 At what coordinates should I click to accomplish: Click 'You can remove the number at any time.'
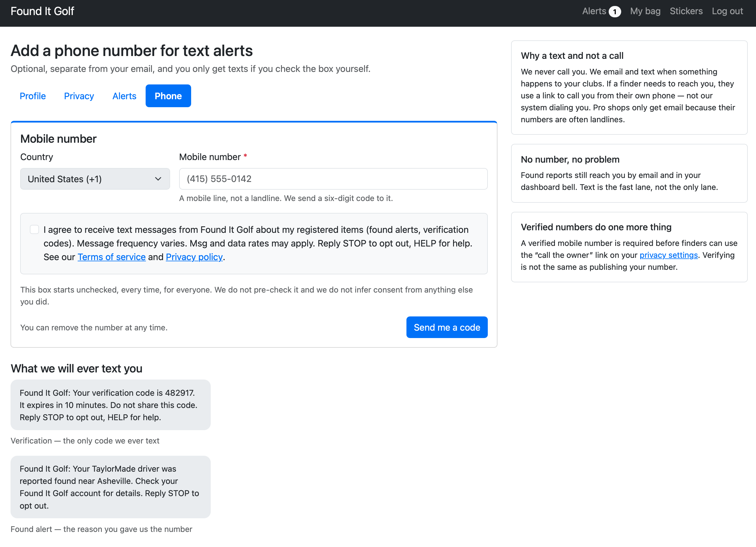(94, 328)
